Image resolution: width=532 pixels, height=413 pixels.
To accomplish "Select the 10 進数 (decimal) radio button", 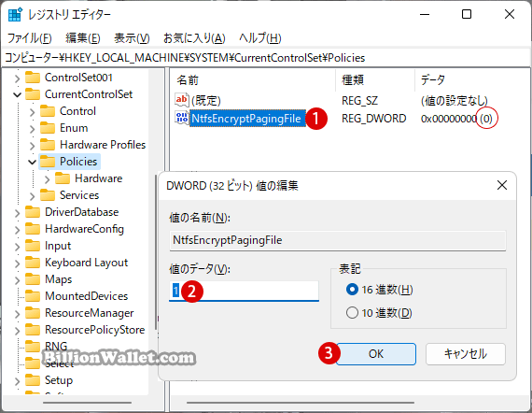I will [352, 312].
